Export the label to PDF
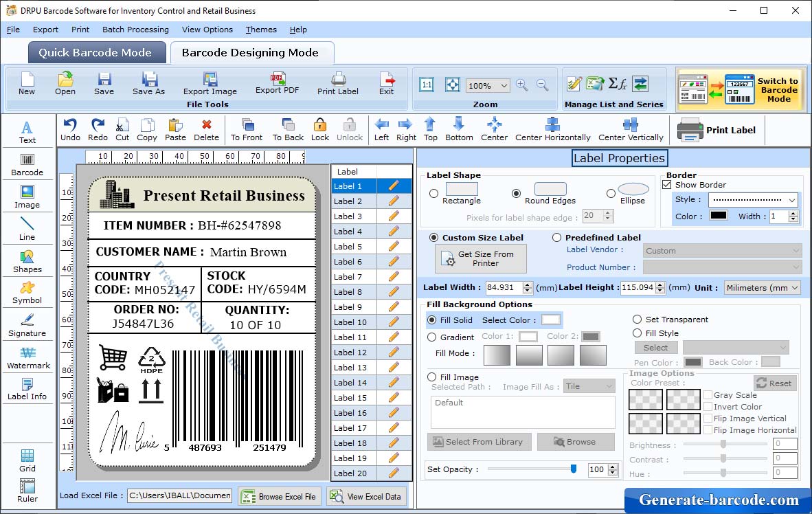This screenshot has height=514, width=812. [x=277, y=83]
